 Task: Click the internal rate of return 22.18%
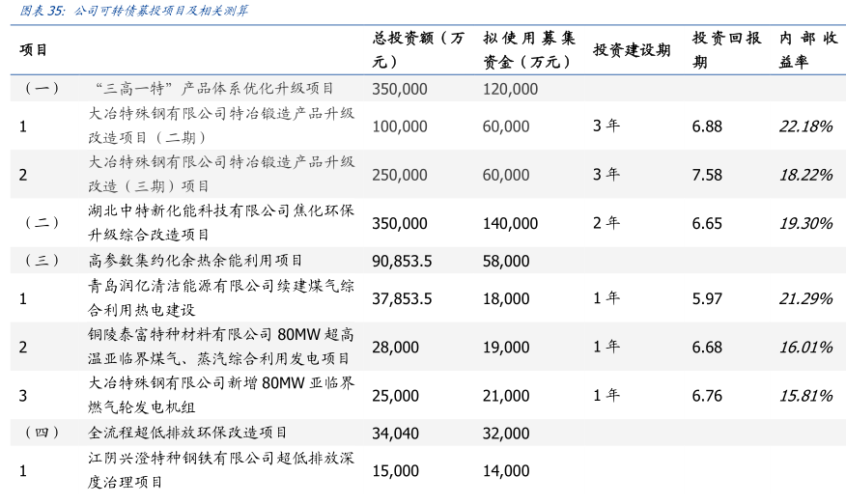point(805,126)
